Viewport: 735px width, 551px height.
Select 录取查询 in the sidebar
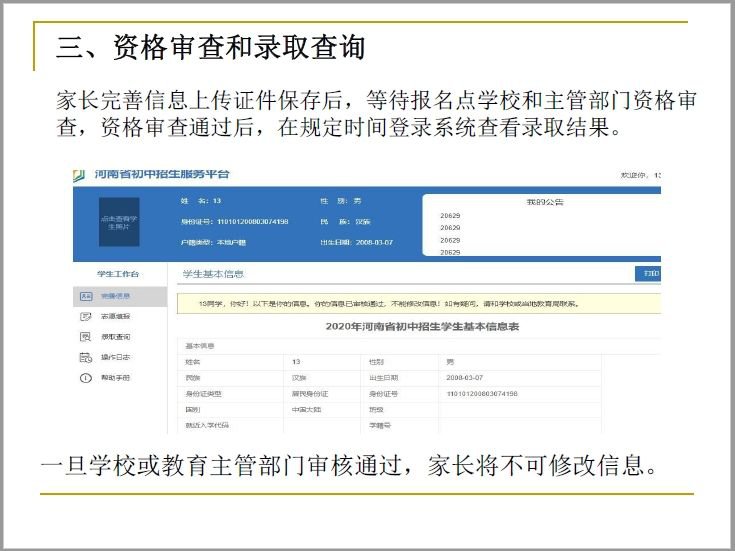(115, 337)
